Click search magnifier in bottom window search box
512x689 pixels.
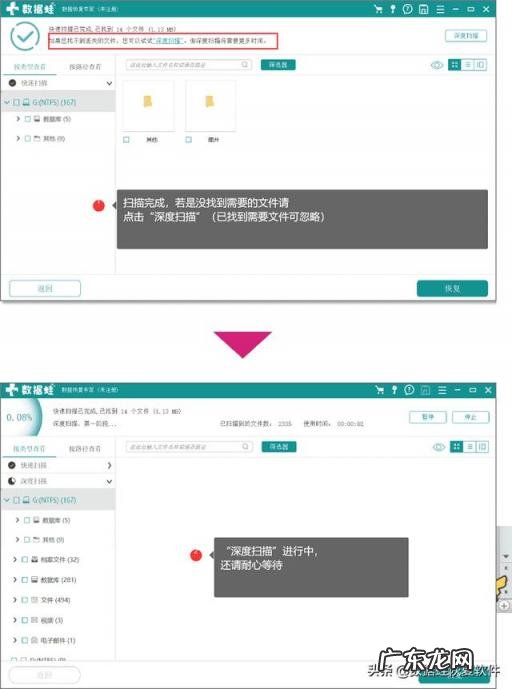coord(246,446)
